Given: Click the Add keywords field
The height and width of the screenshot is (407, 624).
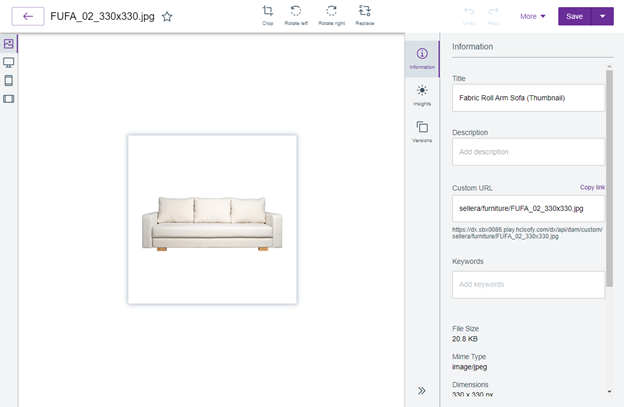Looking at the screenshot, I should tap(528, 285).
